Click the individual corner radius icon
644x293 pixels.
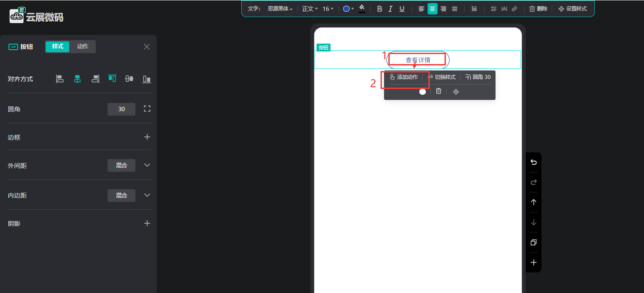[x=147, y=109]
